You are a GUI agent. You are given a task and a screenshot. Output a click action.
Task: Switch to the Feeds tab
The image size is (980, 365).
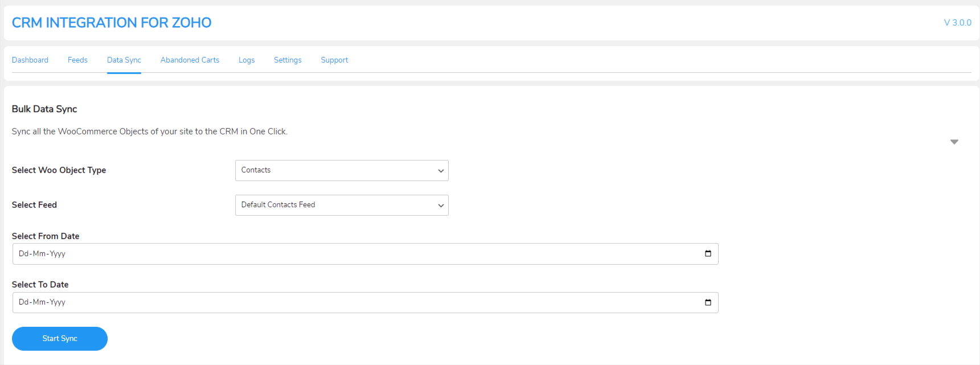[77, 60]
